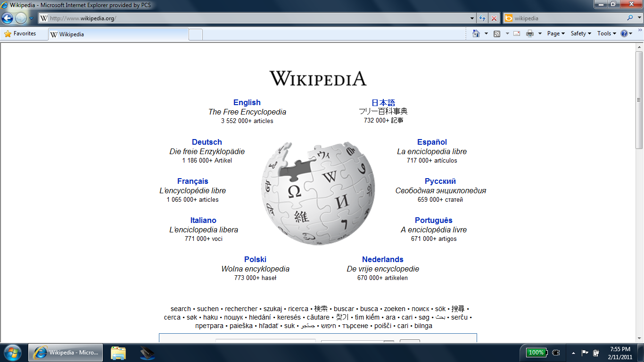Image resolution: width=644 pixels, height=362 pixels.
Task: Click 'Die freie Enzyklopädie' text
Action: tap(207, 151)
